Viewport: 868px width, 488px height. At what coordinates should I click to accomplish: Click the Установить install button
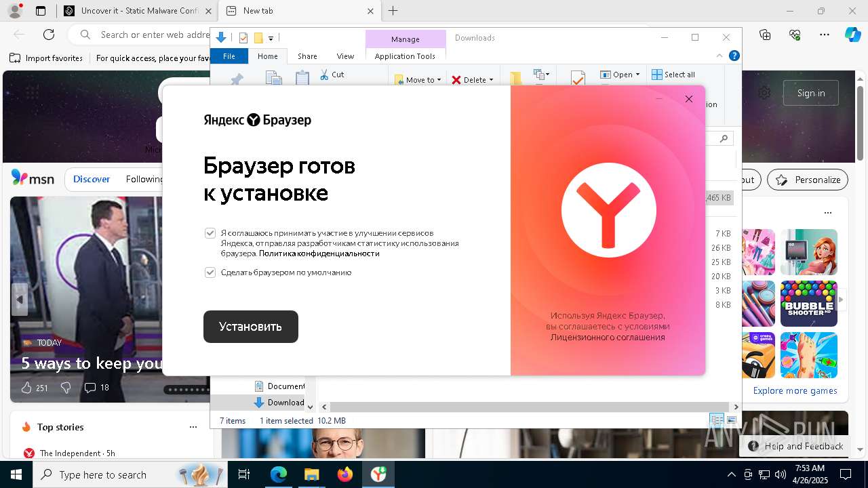pos(251,327)
